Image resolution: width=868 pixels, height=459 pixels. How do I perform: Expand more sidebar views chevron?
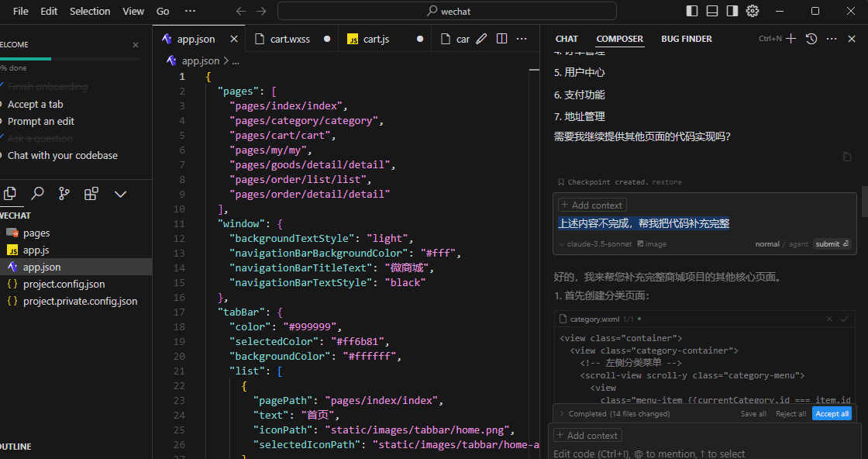coord(120,194)
